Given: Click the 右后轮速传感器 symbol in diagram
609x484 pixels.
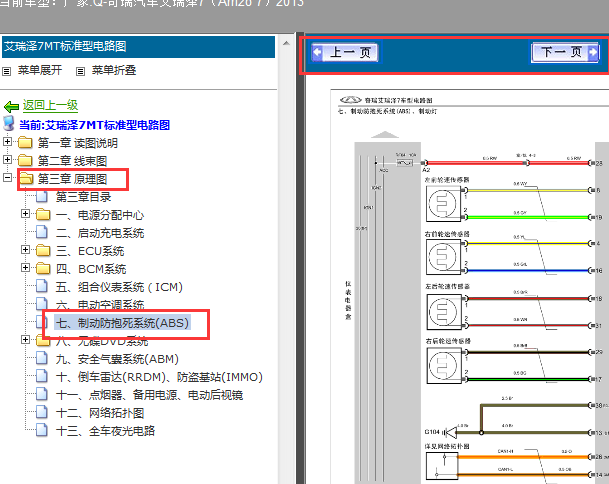Looking at the screenshot, I should click(443, 366).
